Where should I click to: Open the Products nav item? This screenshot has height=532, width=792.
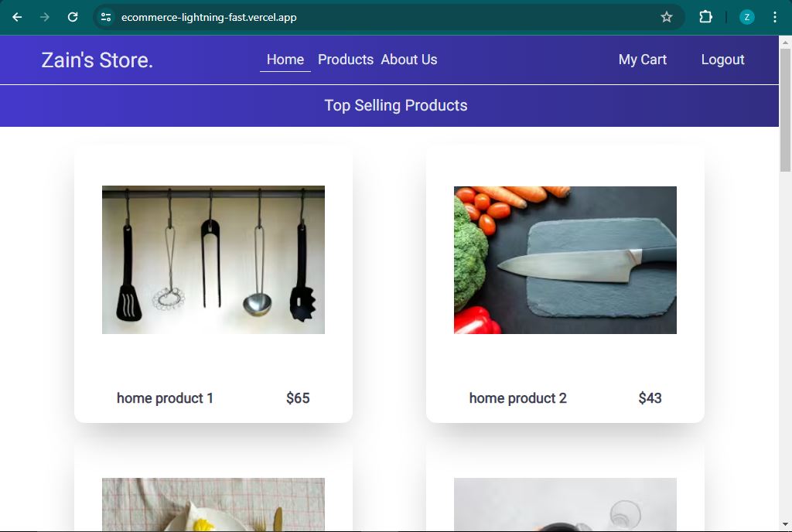(346, 60)
